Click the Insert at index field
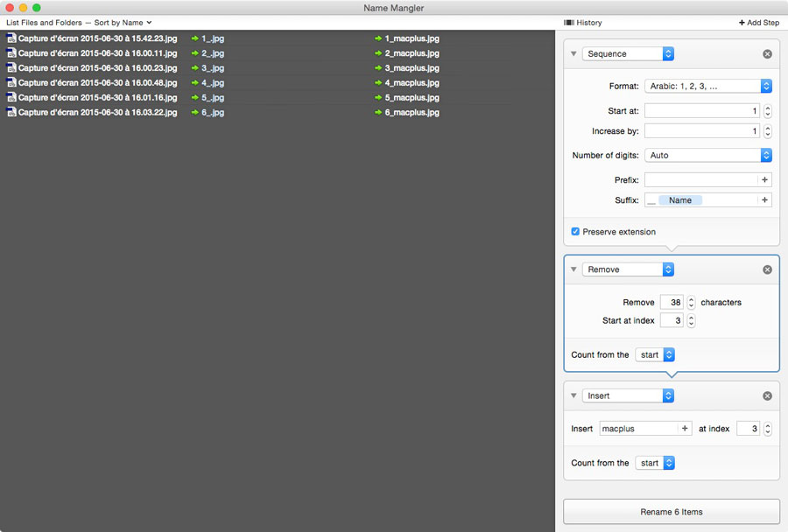The image size is (788, 532). click(x=749, y=429)
